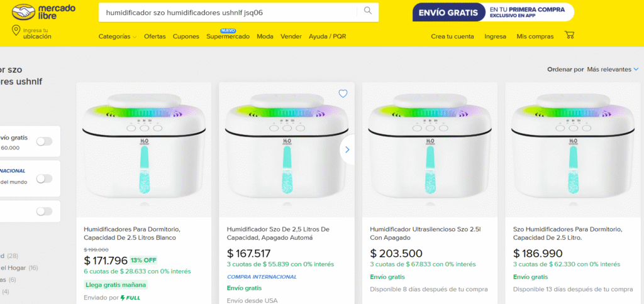Expand the Categorías dropdown

(118, 36)
